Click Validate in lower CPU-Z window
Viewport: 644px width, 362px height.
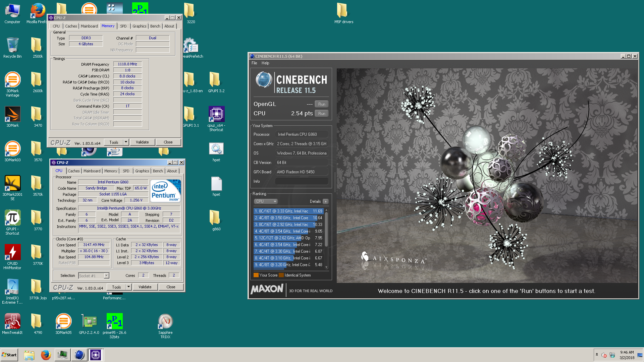(145, 287)
